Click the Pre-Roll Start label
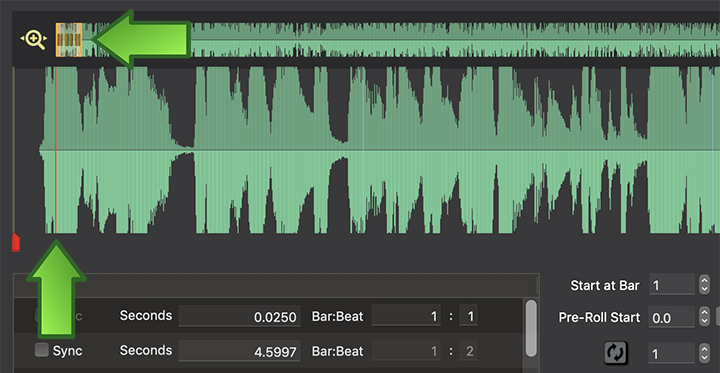 [x=599, y=317]
